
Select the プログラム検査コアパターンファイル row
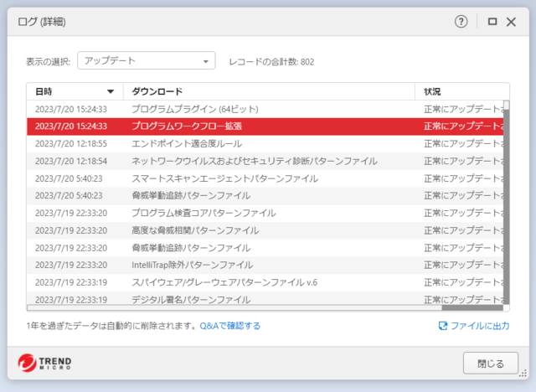(265, 214)
